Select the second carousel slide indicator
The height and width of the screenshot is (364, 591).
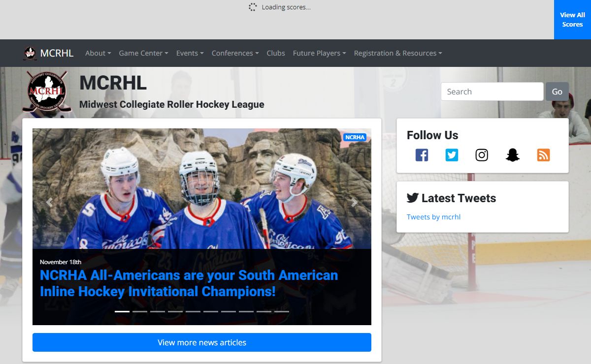(140, 311)
